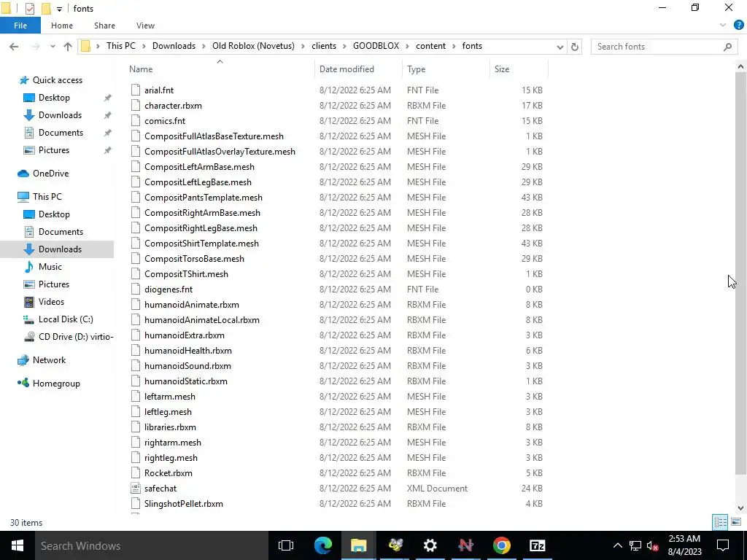Click the Up one level arrow
Screen dimensions: 747x560
tap(68, 46)
